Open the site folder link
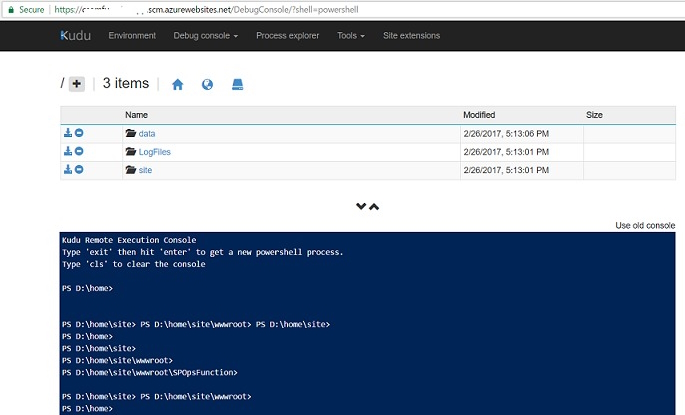685x415 pixels. pyautogui.click(x=145, y=170)
